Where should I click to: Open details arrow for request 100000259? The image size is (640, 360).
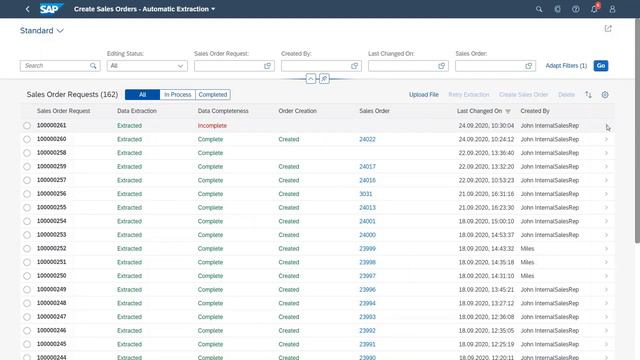(x=607, y=167)
